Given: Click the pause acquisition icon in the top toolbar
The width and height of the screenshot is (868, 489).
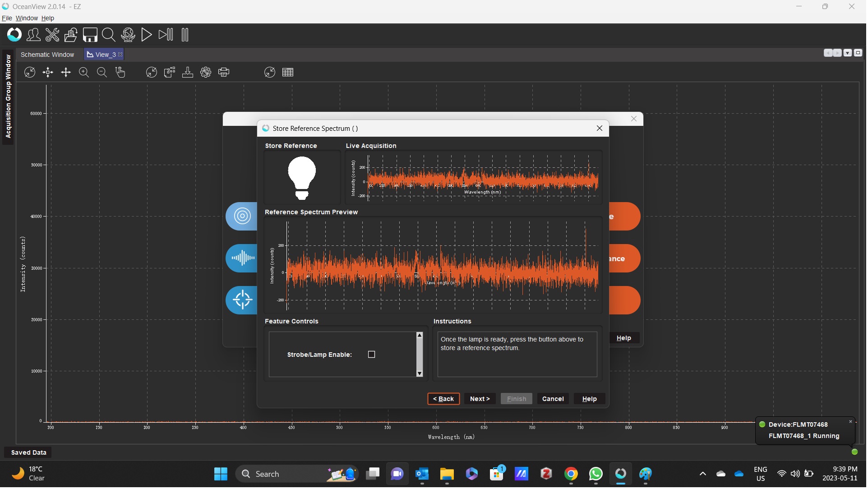Looking at the screenshot, I should coord(185,35).
